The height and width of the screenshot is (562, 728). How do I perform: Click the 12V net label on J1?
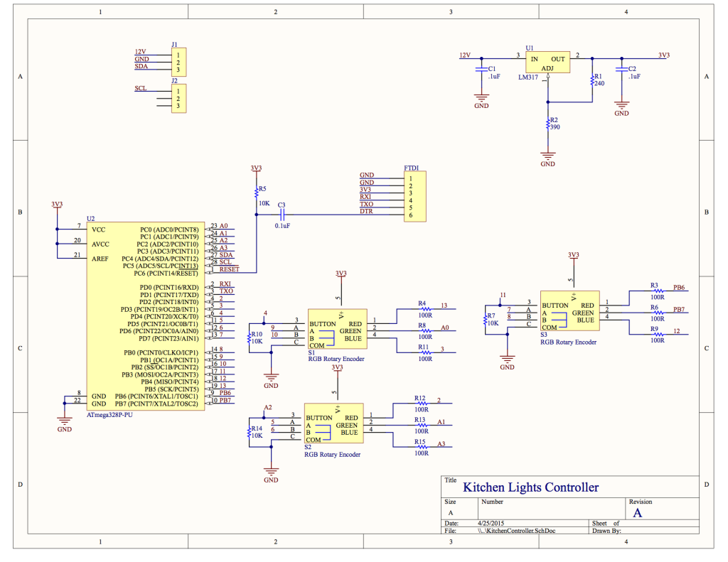[140, 52]
